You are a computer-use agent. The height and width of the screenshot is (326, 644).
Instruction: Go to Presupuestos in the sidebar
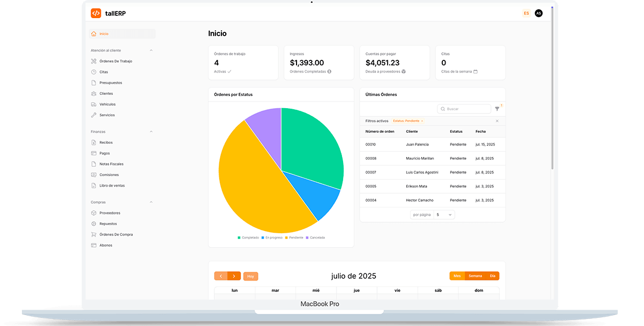(x=111, y=83)
